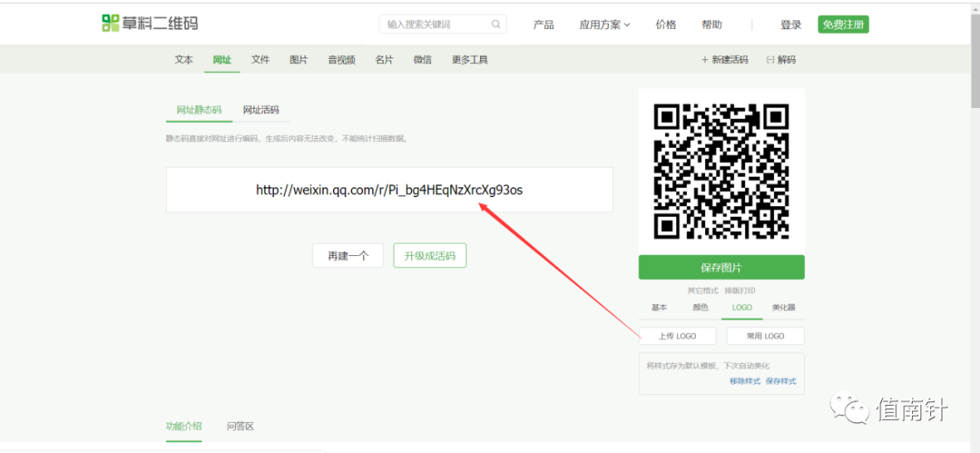The image size is (980, 453).
Task: Switch to the 问答区 tab
Action: pos(240,427)
